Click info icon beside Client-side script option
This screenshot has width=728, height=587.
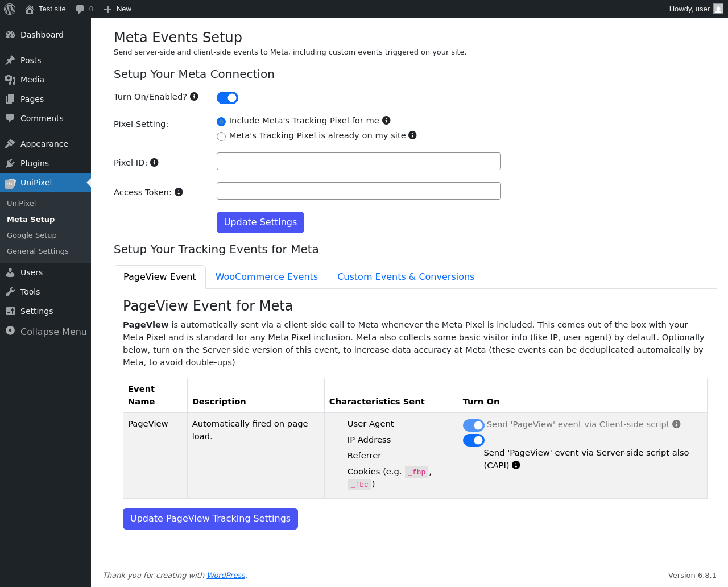[676, 424]
